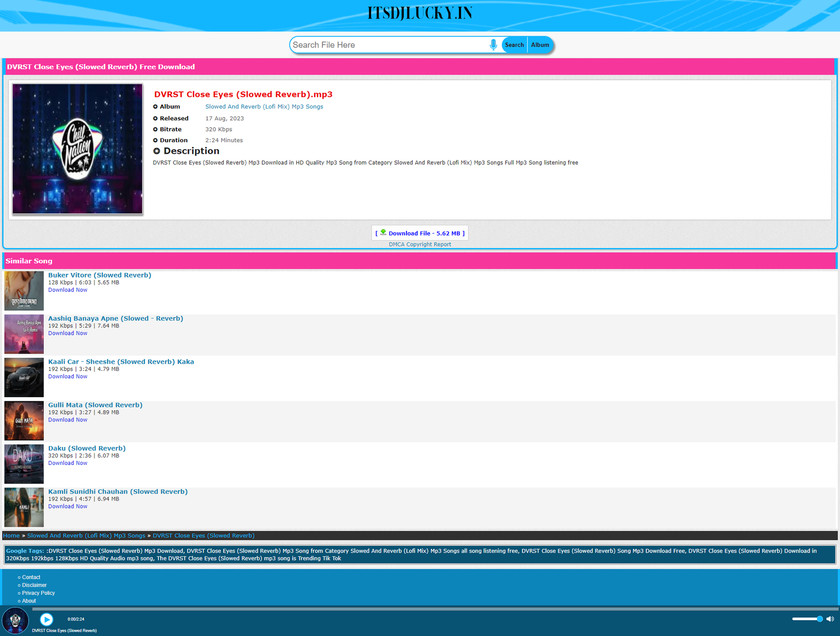Focus the Search File Here field
Viewport: 840px width, 636px height.
(388, 45)
